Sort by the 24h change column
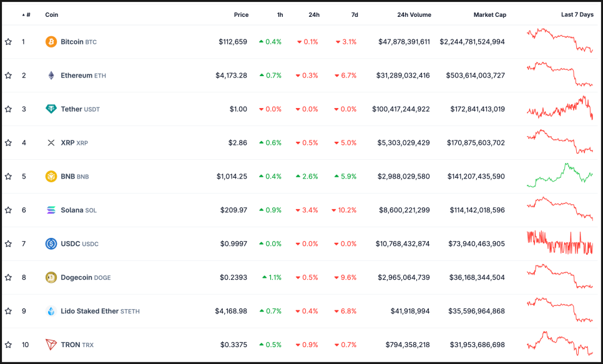The image size is (603, 364). pos(314,14)
